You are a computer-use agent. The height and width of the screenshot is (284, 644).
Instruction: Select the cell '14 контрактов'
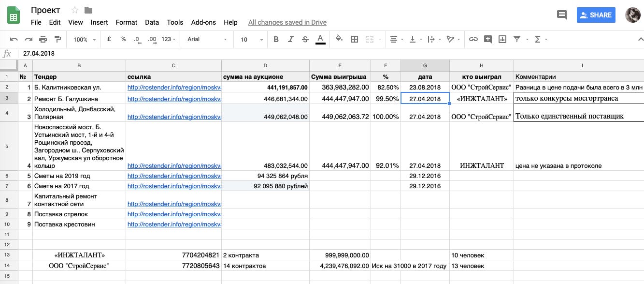[265, 266]
